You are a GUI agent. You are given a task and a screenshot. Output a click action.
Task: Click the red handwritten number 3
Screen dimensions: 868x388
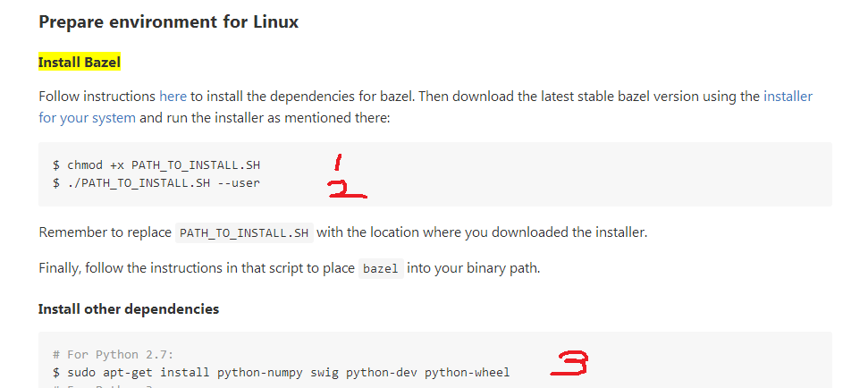(x=569, y=362)
